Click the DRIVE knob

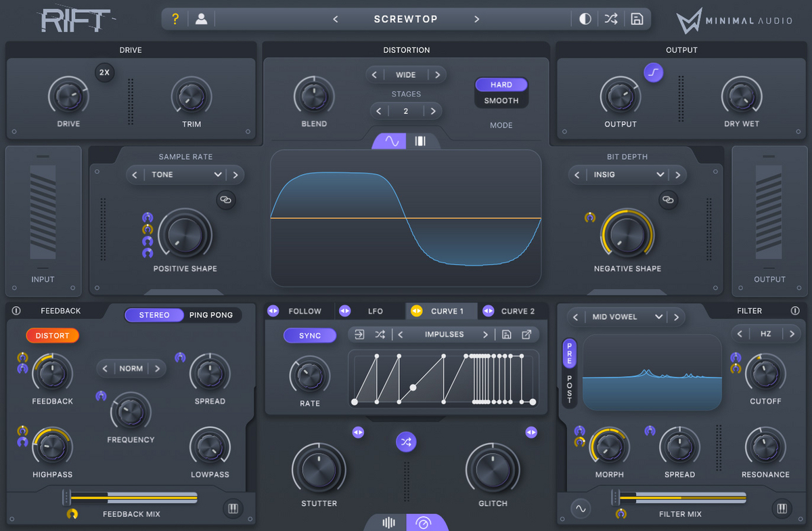tap(68, 97)
